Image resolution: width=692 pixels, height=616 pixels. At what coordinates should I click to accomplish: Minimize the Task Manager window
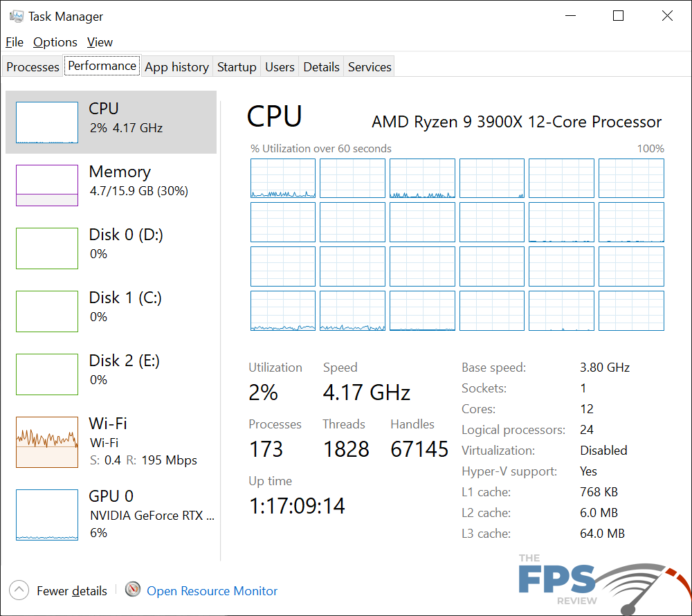click(571, 16)
